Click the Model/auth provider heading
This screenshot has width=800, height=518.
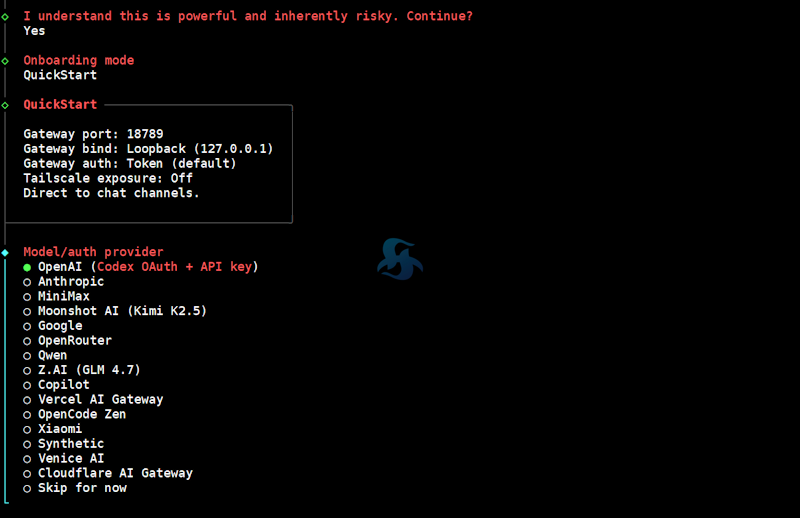point(93,252)
